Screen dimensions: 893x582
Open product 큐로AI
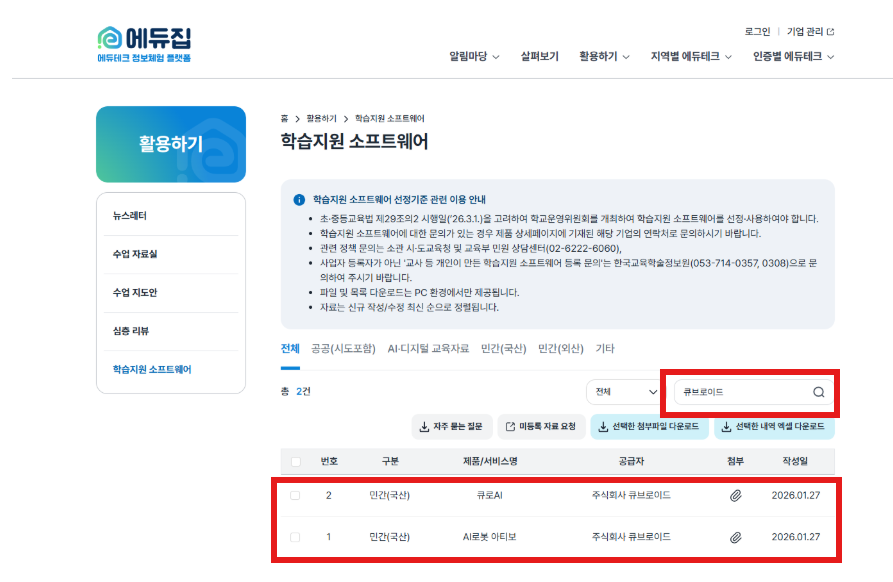point(490,495)
